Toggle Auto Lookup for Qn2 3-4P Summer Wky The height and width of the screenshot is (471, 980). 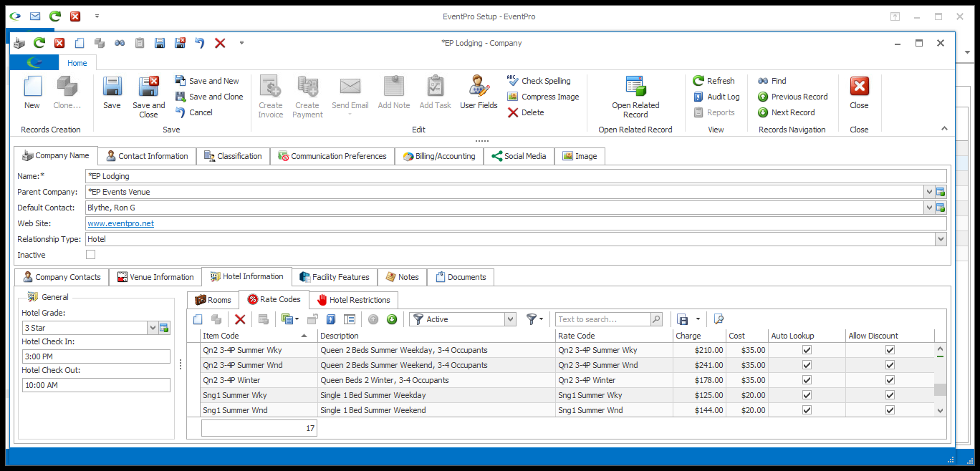tap(807, 350)
